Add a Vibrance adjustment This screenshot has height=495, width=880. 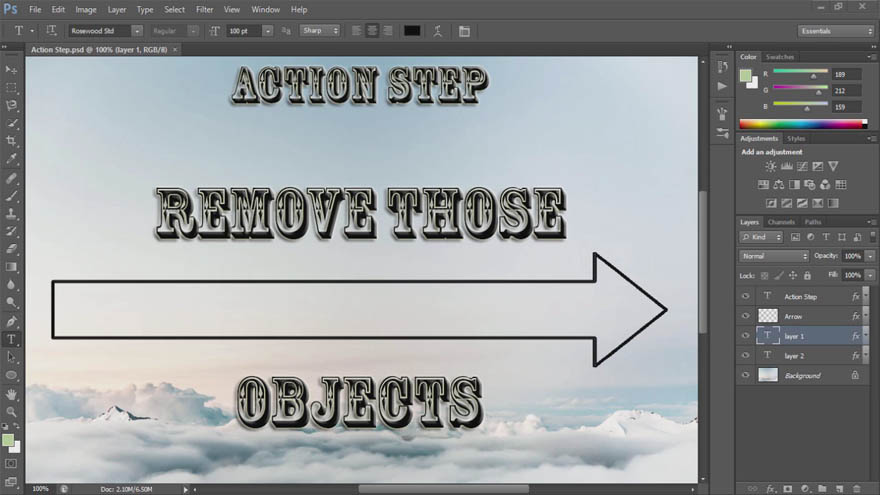coord(833,166)
